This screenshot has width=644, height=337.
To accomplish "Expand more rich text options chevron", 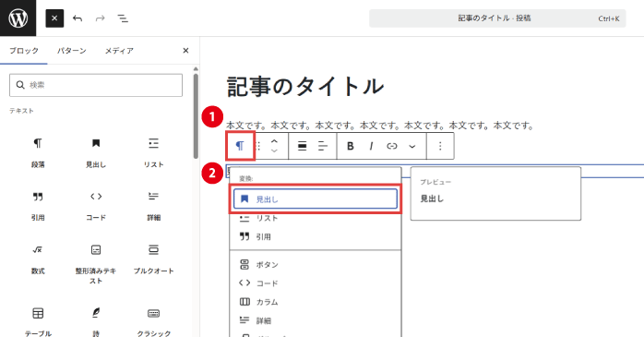I will click(411, 146).
